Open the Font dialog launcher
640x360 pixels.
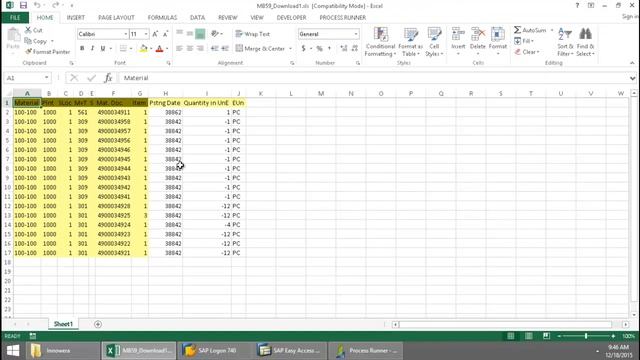tap(169, 63)
